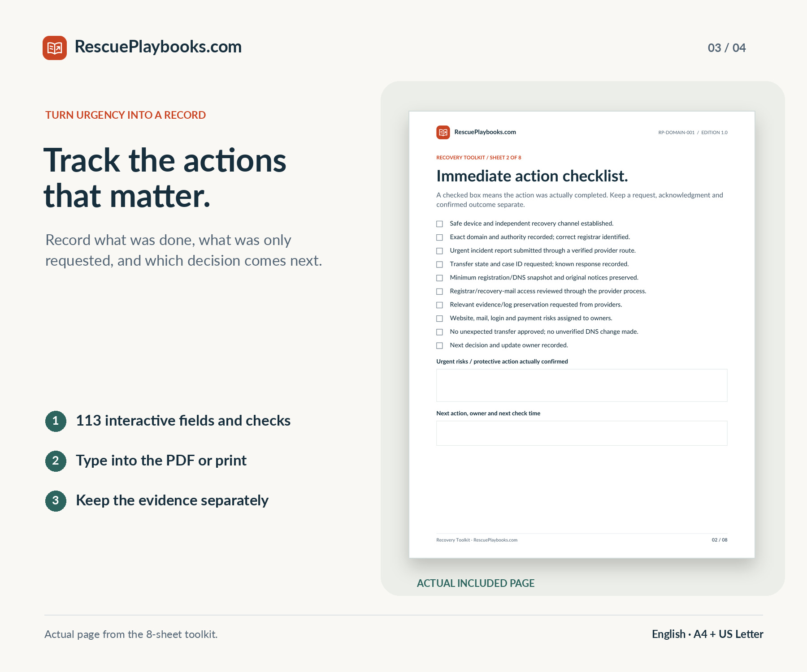Check 'Website, mail, login and payment risks'
This screenshot has width=807, height=672.
pos(440,319)
